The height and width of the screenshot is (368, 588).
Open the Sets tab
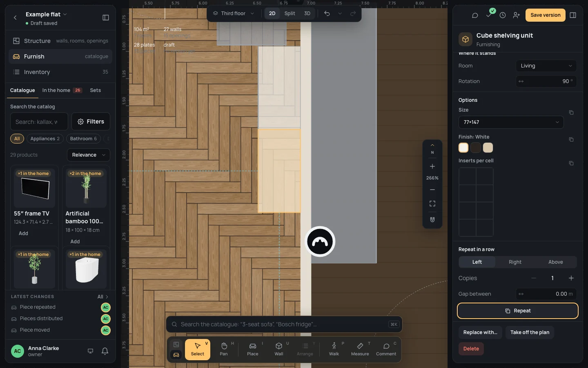coord(96,90)
